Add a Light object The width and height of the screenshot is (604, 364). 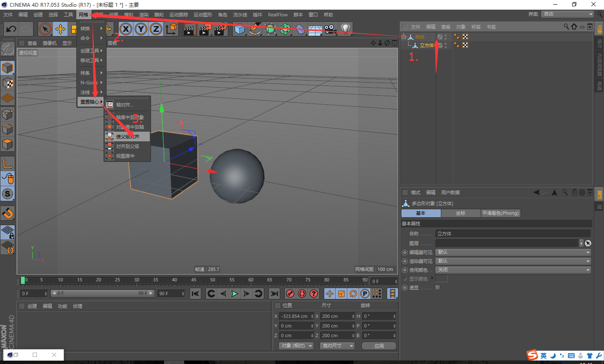coord(345,29)
